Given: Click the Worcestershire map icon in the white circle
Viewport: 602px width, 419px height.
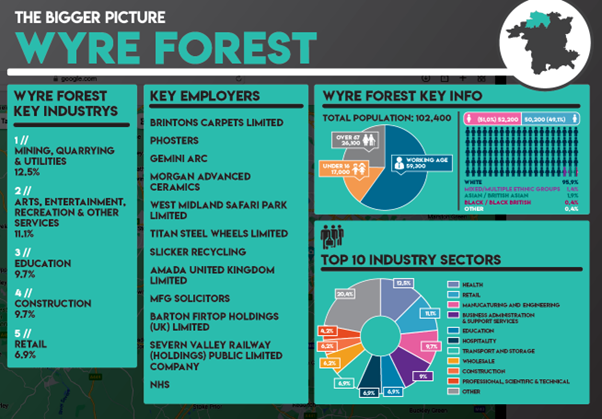Looking at the screenshot, I should [x=543, y=43].
